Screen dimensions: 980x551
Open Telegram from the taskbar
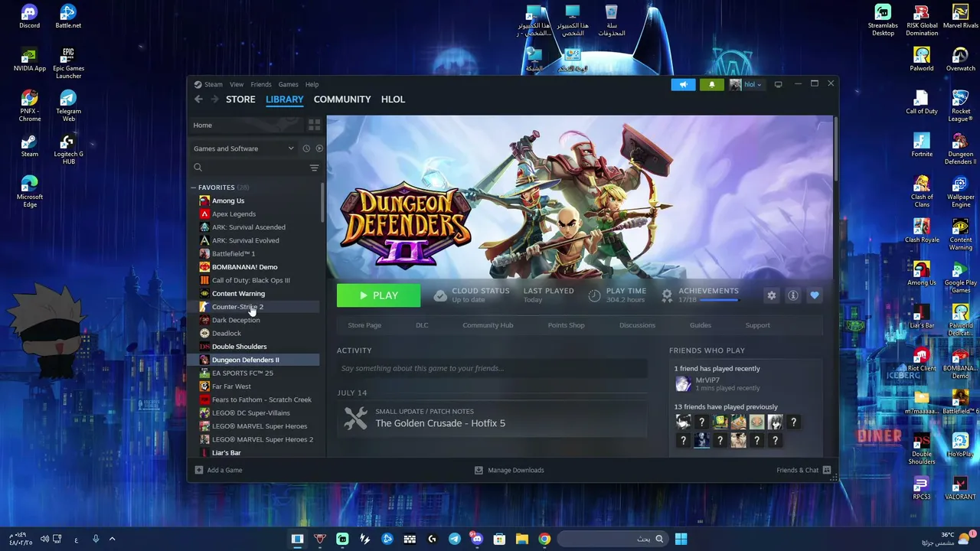(x=455, y=539)
